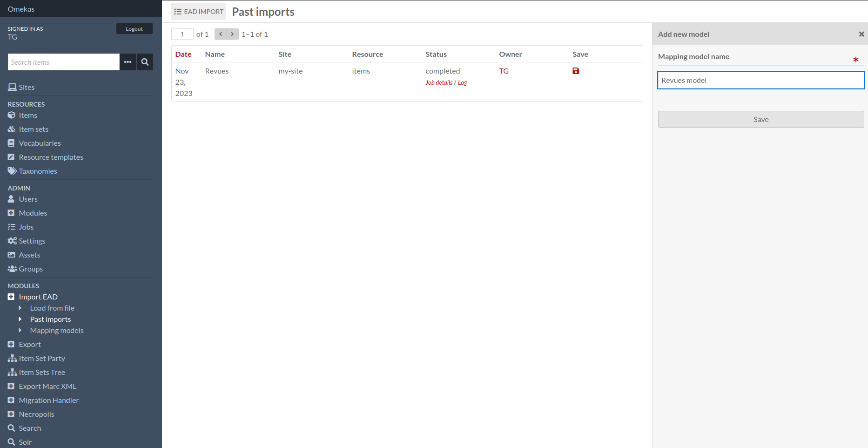Open Mapping models submenu link
This screenshot has width=868, height=448.
57,330
